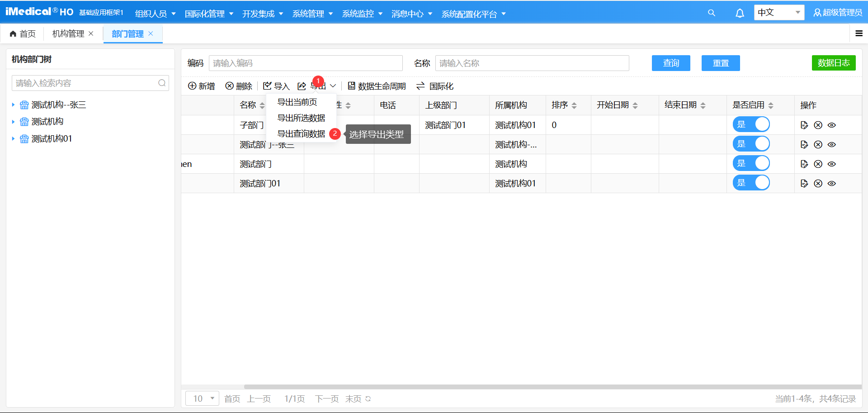868x413 pixels.
Task: Click the refresh icon beside 末页
Action: click(x=368, y=399)
